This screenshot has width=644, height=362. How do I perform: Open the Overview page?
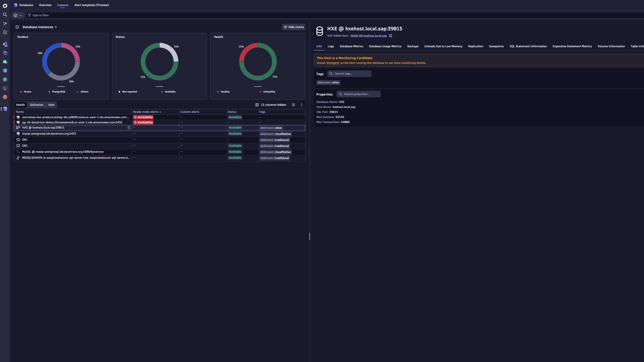click(x=45, y=5)
